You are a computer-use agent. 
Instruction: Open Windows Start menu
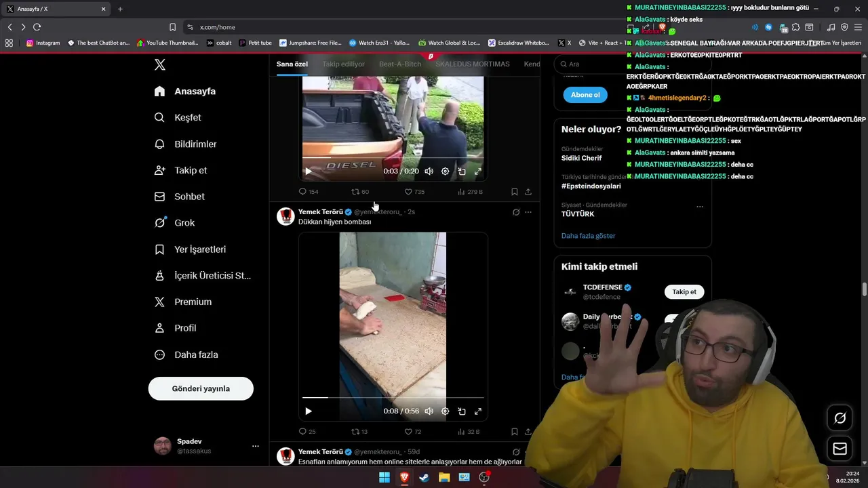[384, 477]
